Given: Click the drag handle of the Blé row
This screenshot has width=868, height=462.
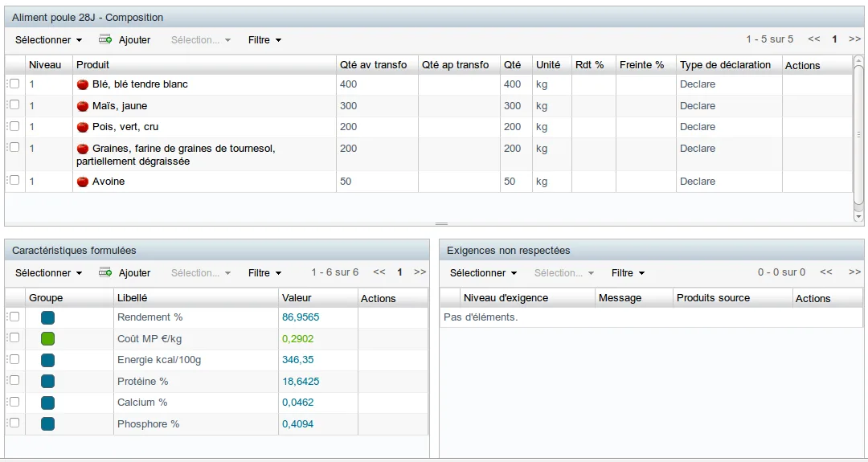Looking at the screenshot, I should coord(7,84).
